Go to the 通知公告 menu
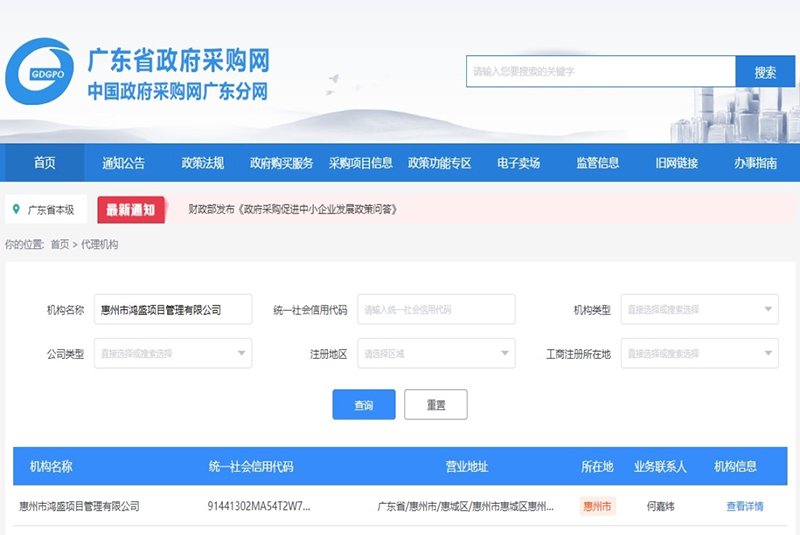This screenshot has width=800, height=535. (123, 163)
